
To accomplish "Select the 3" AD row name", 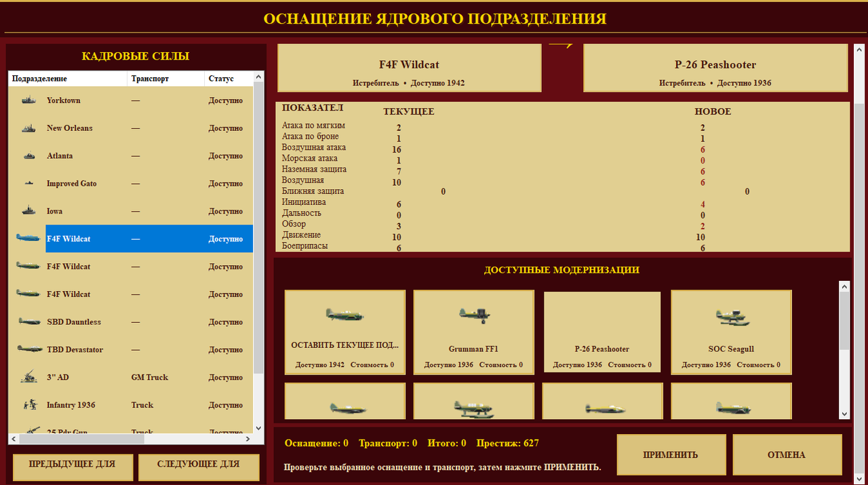I will tap(58, 377).
